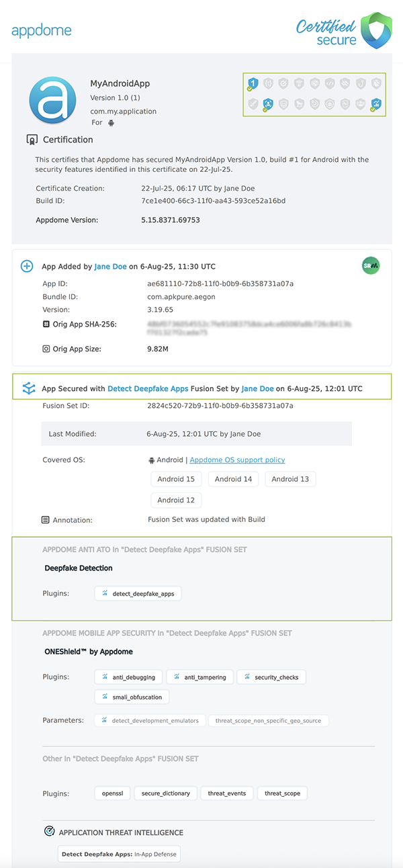
Task: Toggle the anti_debugging plugin
Action: coord(128,677)
